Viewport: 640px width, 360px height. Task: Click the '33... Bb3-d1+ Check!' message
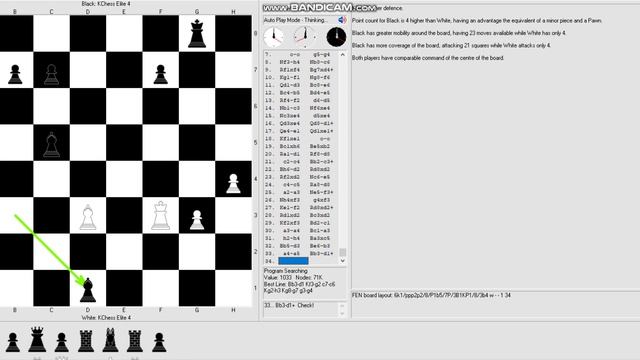tap(289, 305)
